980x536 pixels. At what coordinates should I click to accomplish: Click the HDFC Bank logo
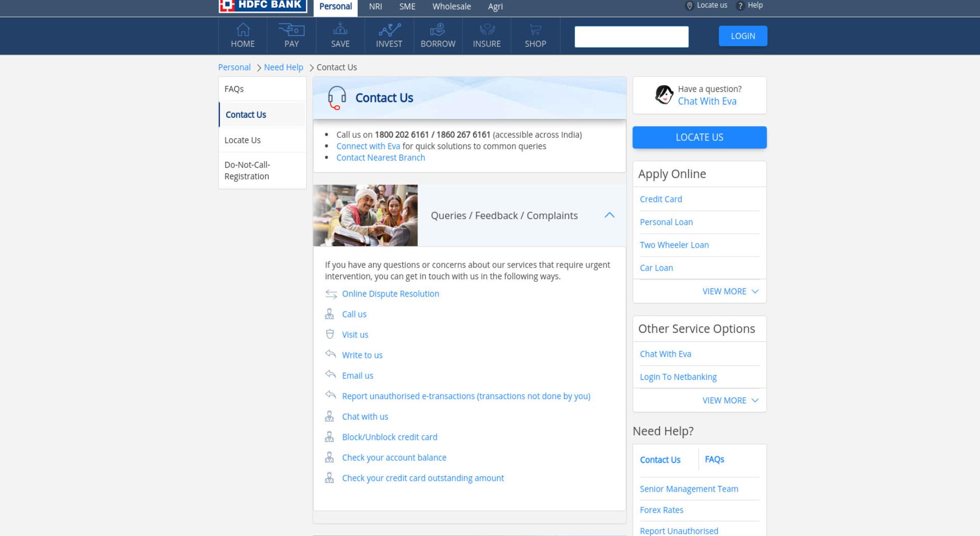pos(262,6)
